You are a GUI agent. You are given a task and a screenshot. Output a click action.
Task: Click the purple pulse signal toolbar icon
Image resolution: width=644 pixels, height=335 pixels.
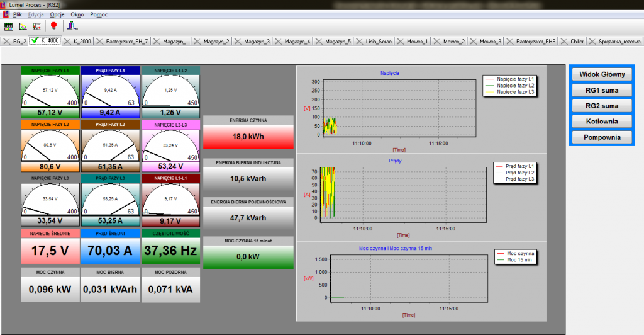[72, 26]
